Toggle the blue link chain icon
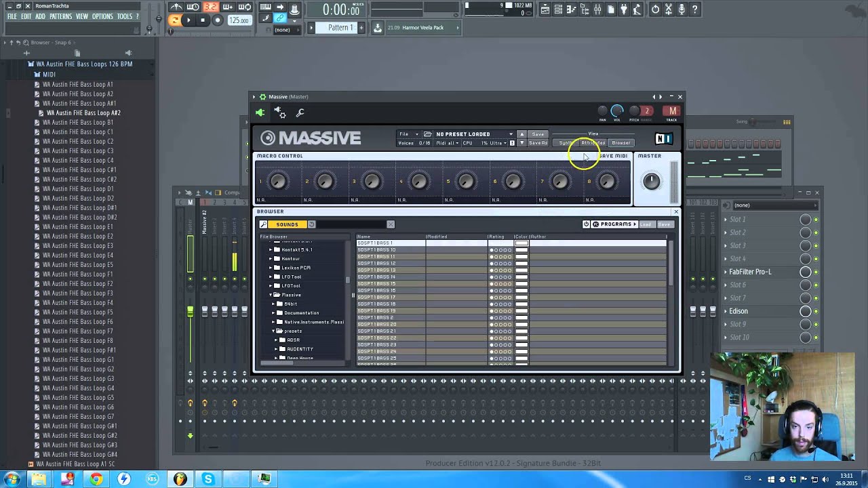This screenshot has width=868, height=488. 279,18
